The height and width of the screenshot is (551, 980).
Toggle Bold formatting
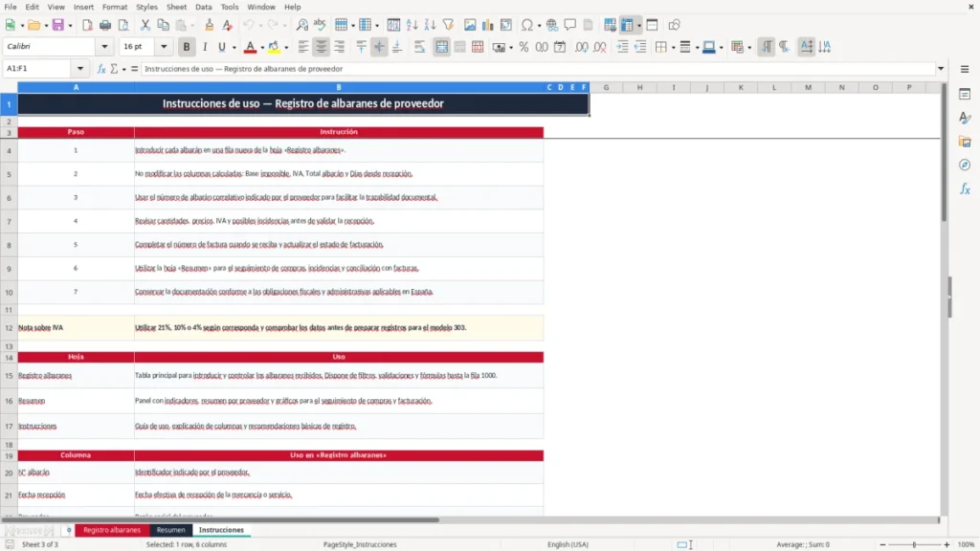187,47
